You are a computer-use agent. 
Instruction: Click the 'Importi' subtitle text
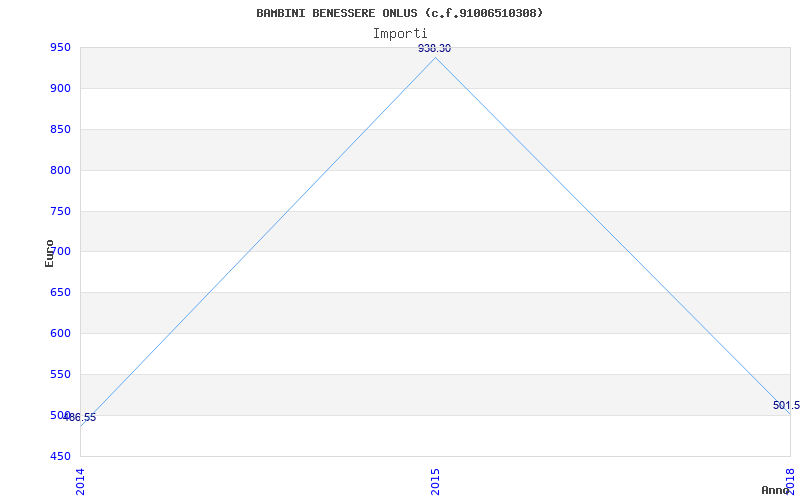[x=400, y=34]
